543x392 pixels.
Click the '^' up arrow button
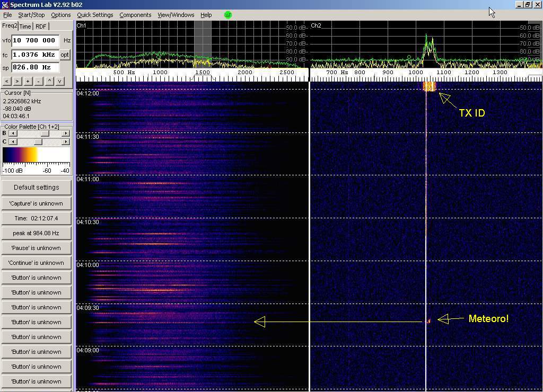click(50, 81)
